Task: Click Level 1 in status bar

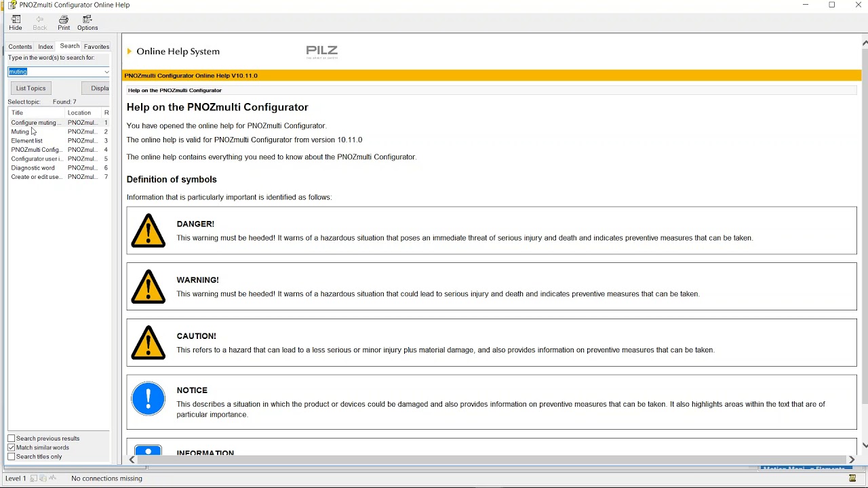Action: 16,479
